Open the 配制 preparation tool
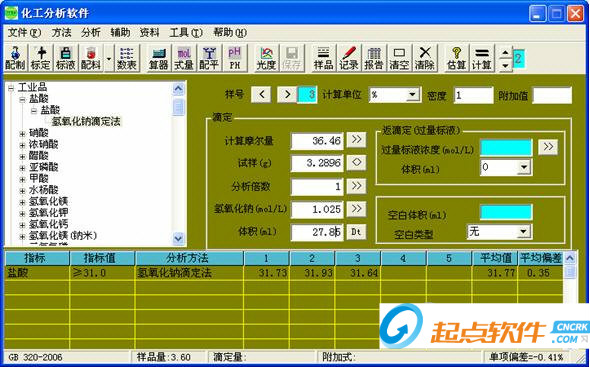Viewport: 590px width, 367px height. pos(15,58)
